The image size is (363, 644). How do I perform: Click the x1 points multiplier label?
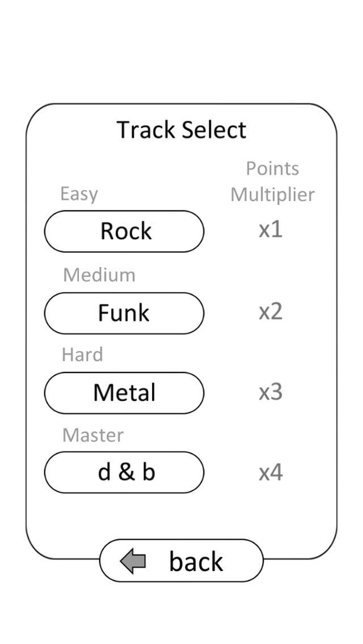[271, 229]
